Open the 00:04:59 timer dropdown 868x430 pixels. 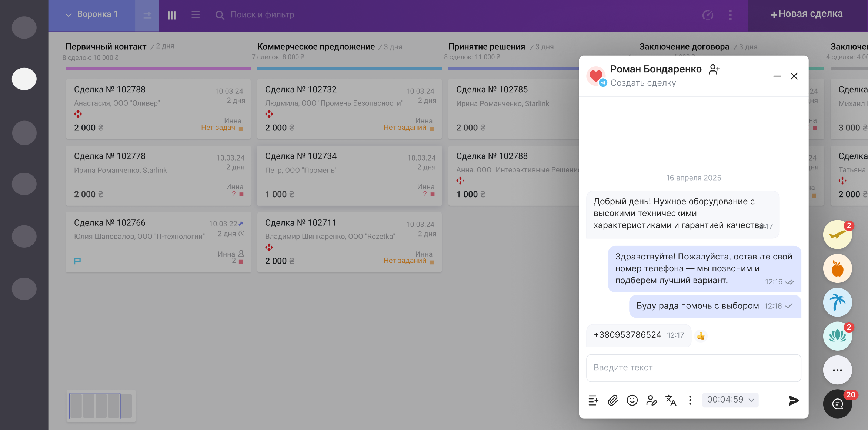pyautogui.click(x=730, y=400)
